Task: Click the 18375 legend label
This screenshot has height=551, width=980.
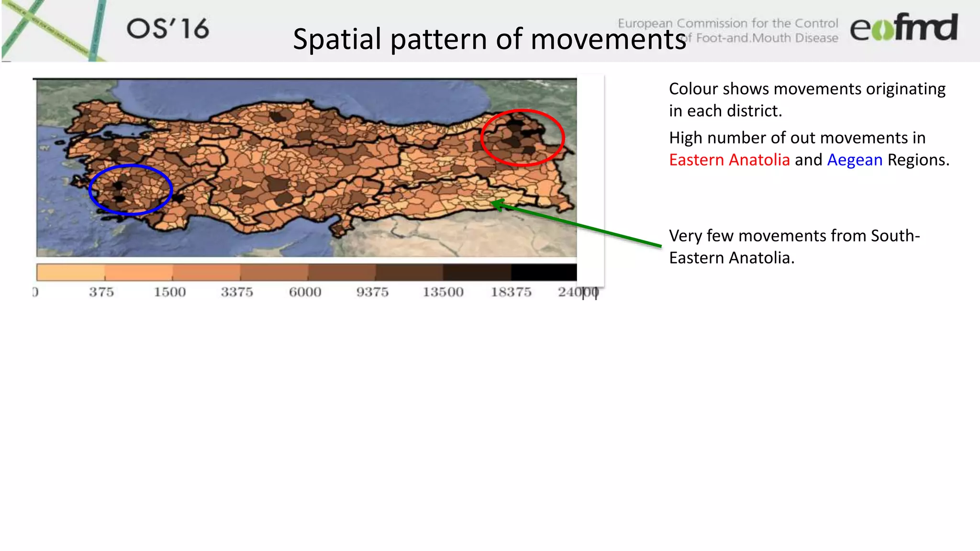Action: coord(511,292)
